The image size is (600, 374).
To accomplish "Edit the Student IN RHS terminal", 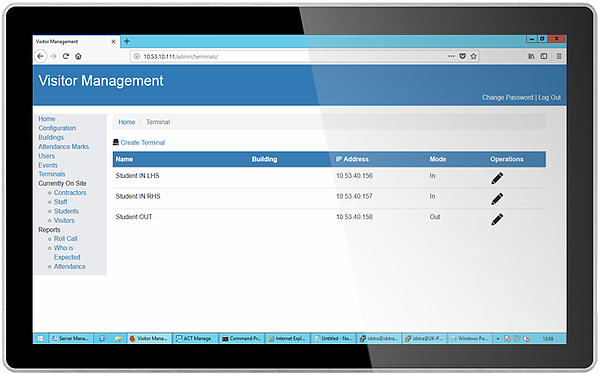I will pos(497,199).
